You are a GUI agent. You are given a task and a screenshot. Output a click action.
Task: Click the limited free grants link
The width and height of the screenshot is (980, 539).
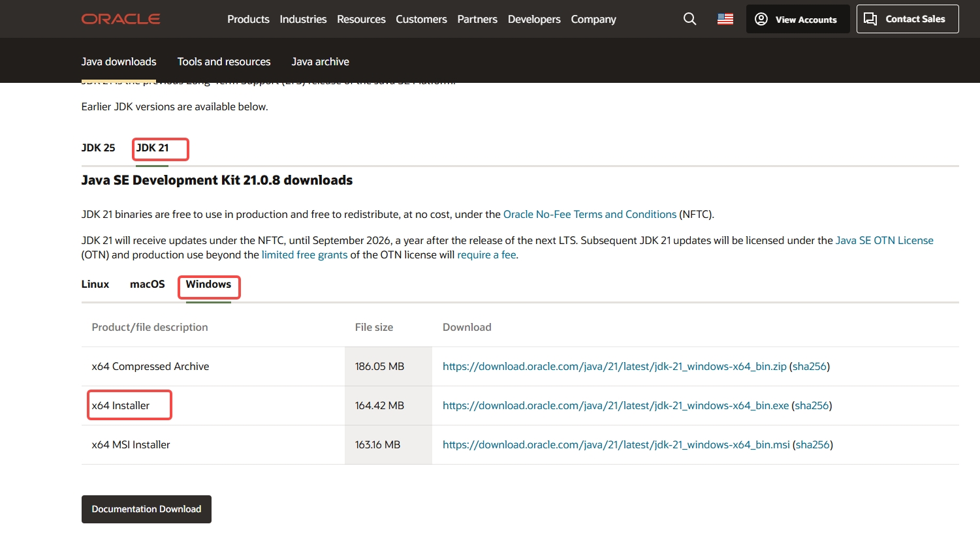pyautogui.click(x=304, y=254)
